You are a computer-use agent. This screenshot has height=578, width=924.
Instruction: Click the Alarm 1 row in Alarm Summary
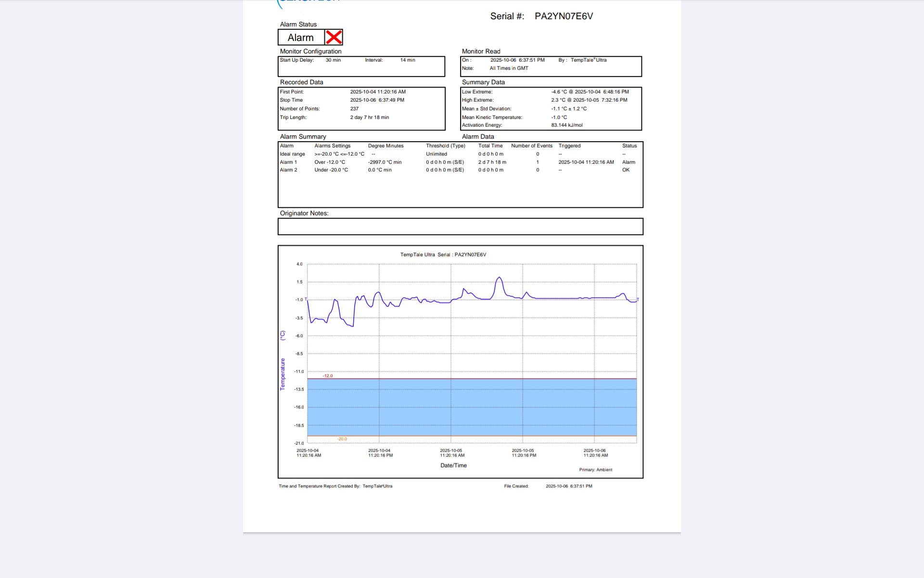[x=289, y=162]
